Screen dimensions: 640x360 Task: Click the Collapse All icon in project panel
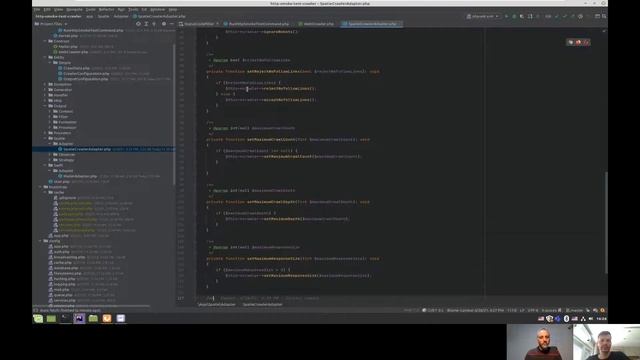point(154,24)
